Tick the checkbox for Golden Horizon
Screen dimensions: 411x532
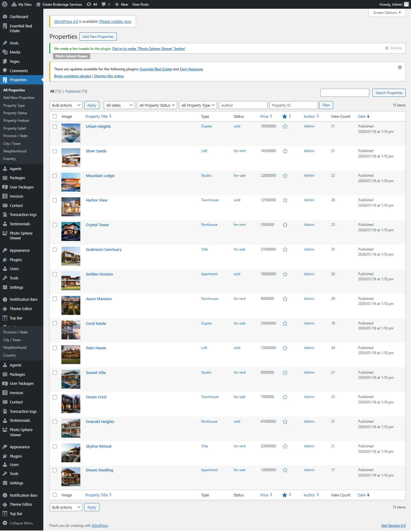coord(55,274)
